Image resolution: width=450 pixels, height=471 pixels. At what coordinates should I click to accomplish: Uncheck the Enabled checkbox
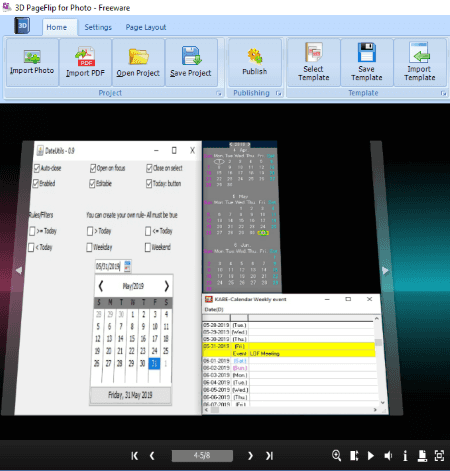tap(35, 183)
